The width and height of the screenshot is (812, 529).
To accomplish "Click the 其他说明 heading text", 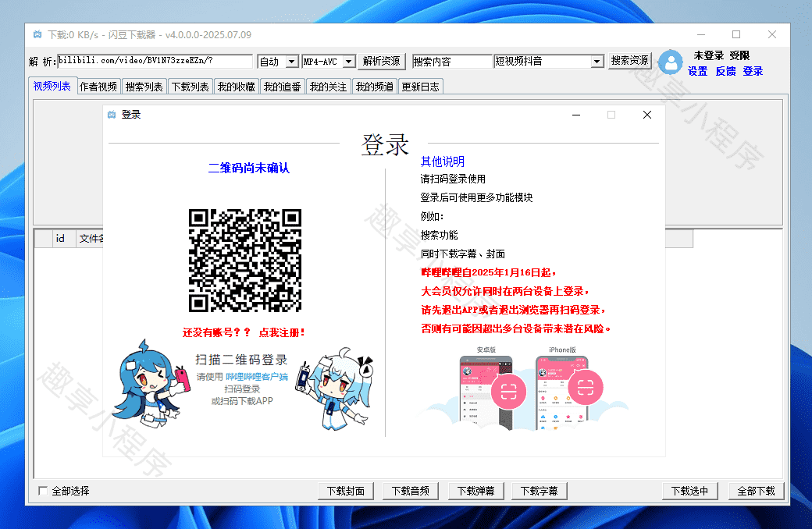I will point(442,162).
